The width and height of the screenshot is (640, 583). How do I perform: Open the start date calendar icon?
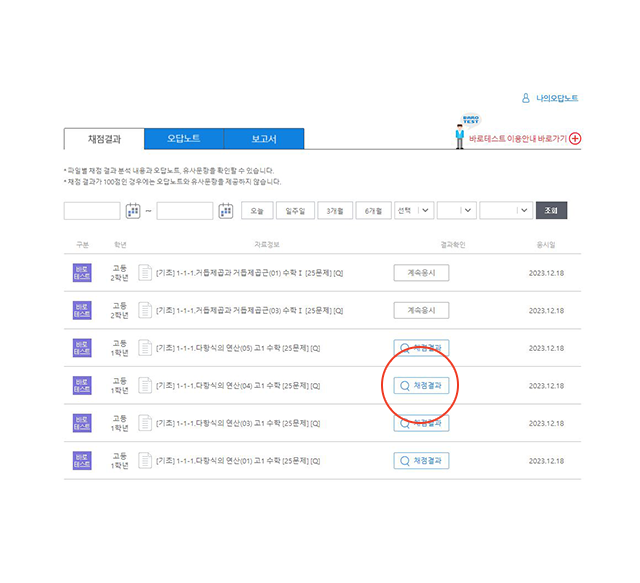click(133, 211)
